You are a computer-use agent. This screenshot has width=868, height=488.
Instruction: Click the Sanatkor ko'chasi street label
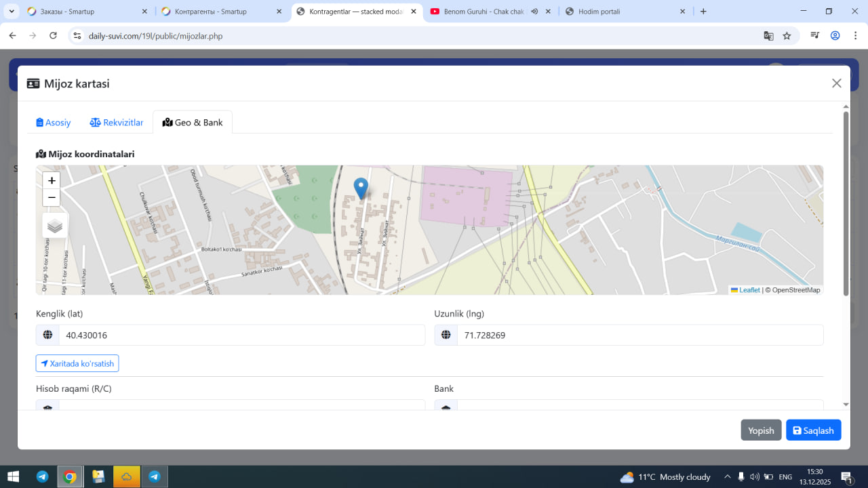click(262, 271)
